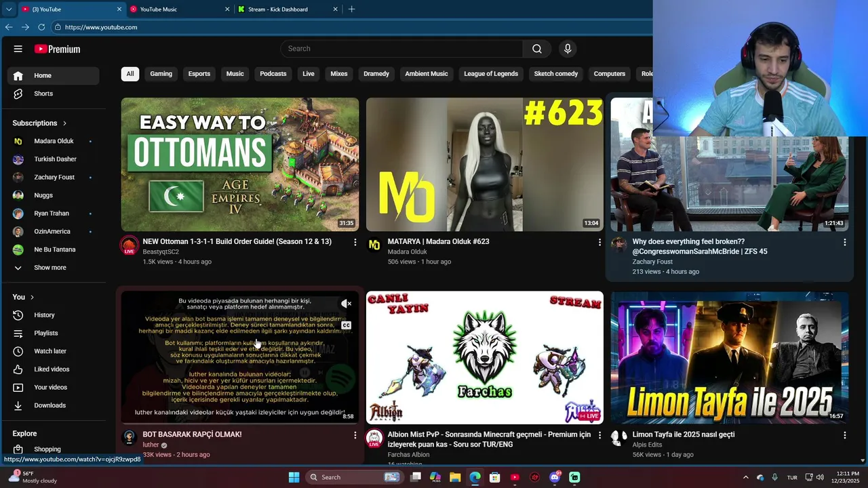Image resolution: width=868 pixels, height=488 pixels.
Task: Open Ne Bu Tantana subscription
Action: click(x=53, y=249)
